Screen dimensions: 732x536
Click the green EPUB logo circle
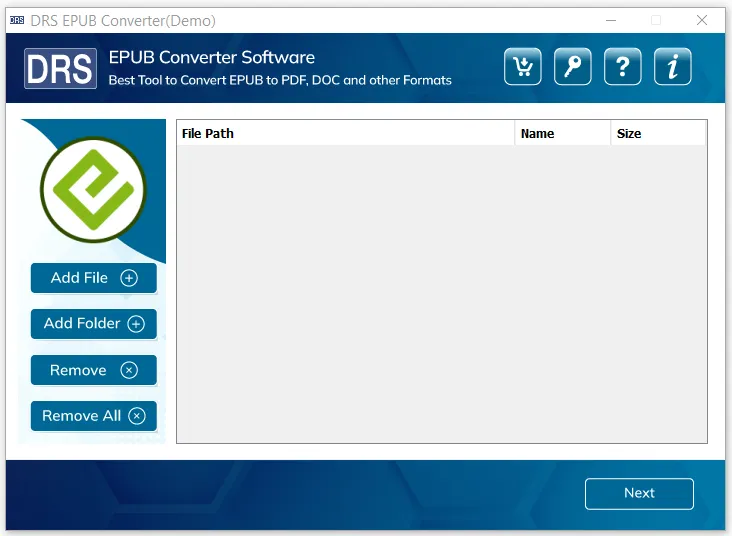coord(93,190)
